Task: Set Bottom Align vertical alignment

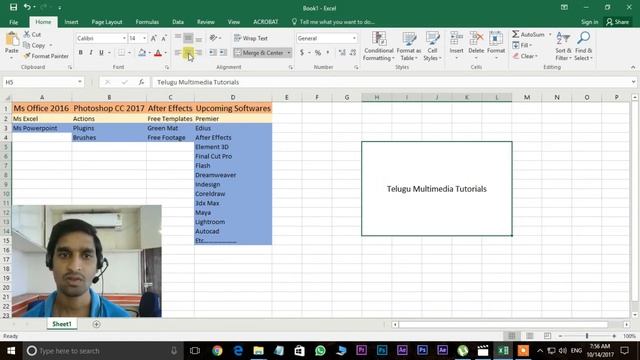Action: [198, 38]
